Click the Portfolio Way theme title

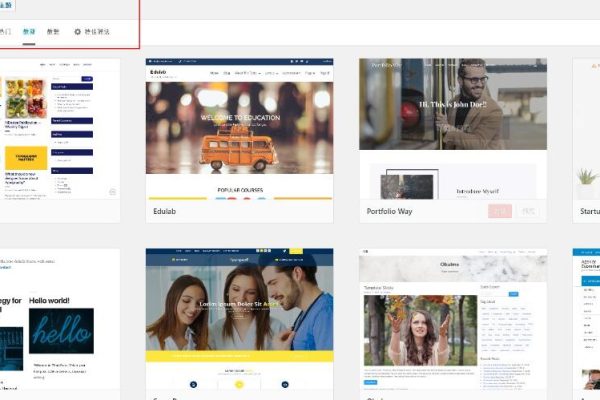399,211
